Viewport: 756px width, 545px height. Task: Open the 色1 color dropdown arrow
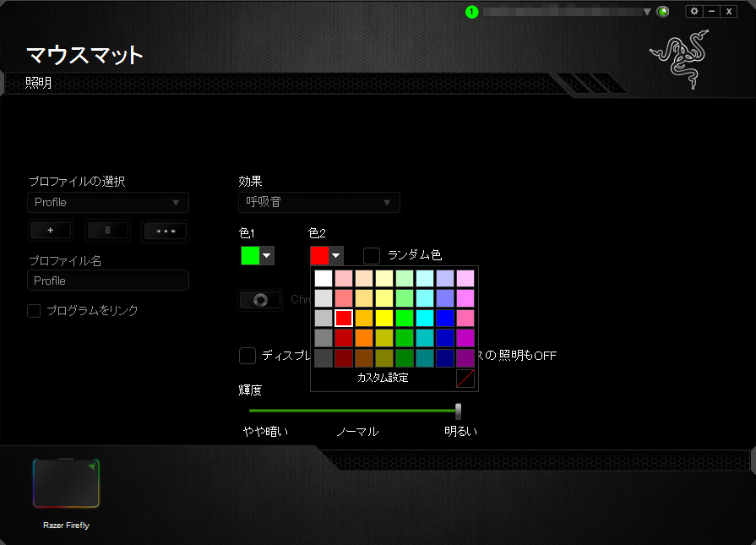[267, 256]
